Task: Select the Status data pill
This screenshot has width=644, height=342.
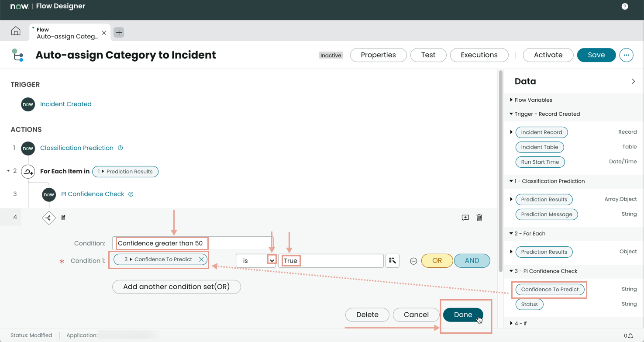Action: click(x=529, y=304)
